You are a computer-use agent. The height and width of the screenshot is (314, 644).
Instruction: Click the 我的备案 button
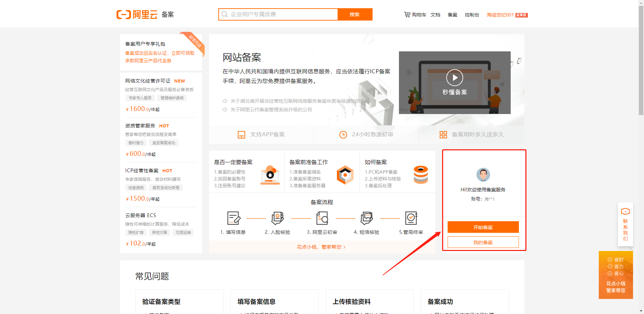(483, 242)
